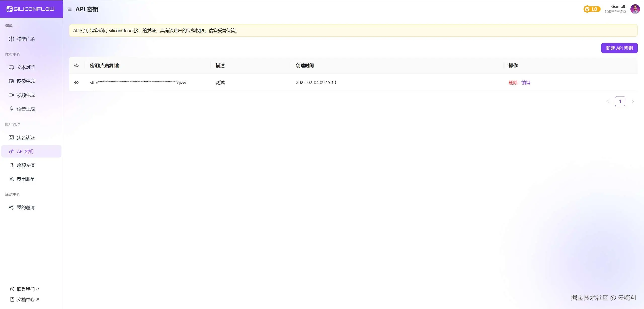
Task: Go to previous page arrow
Action: [608, 101]
